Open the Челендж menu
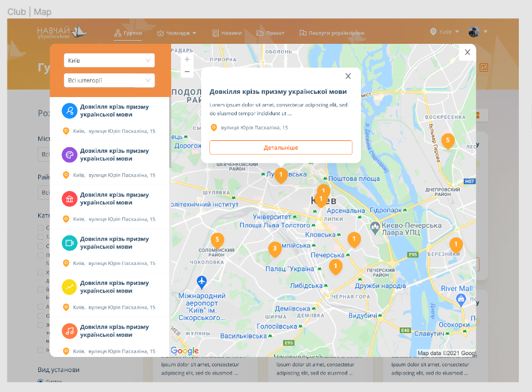 177,33
